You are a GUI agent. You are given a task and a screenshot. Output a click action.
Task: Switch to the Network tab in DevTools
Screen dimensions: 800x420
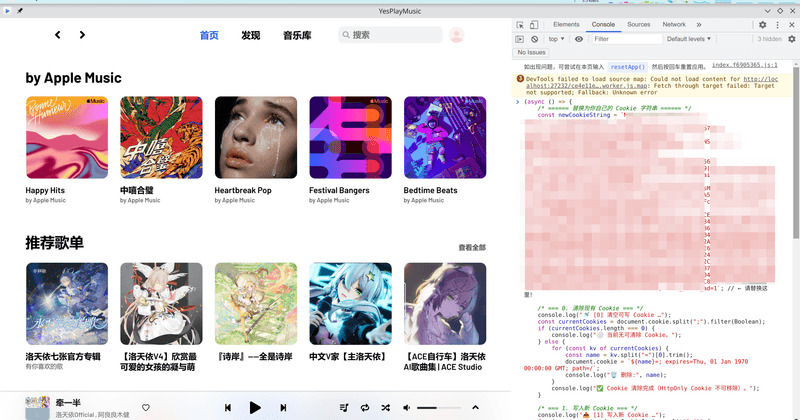674,24
